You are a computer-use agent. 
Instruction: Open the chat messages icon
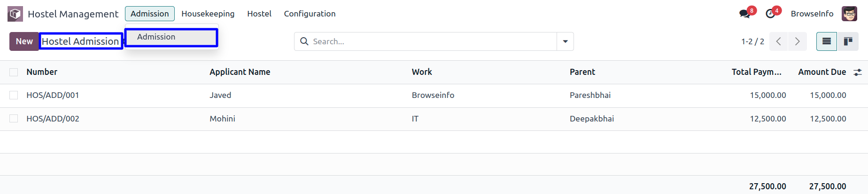point(744,14)
